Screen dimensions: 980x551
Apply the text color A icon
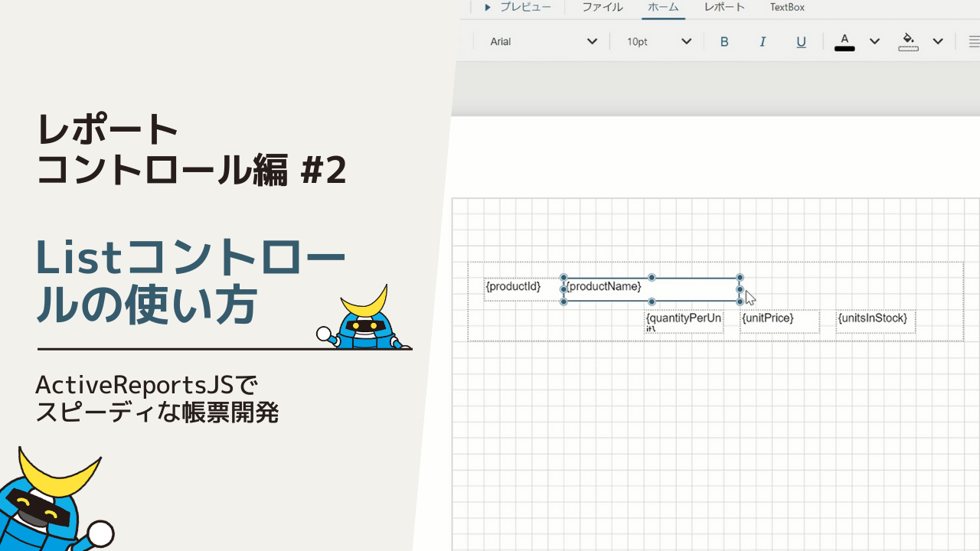pos(844,42)
